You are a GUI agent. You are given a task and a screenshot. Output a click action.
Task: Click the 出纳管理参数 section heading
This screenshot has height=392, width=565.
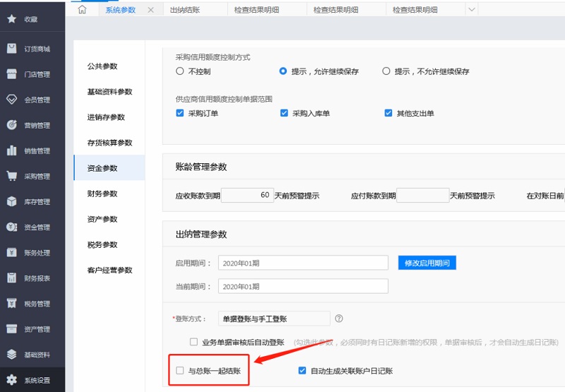tap(201, 234)
